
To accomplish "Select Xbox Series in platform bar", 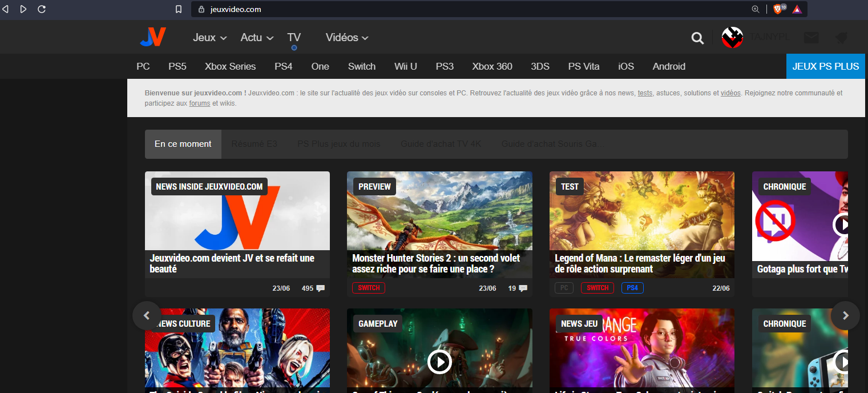I will click(231, 66).
